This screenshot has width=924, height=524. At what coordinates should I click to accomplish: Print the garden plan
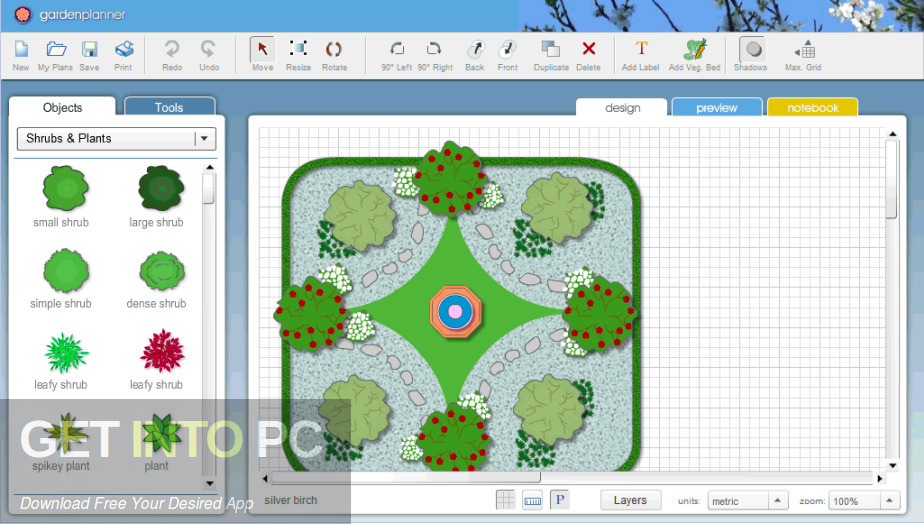click(124, 50)
